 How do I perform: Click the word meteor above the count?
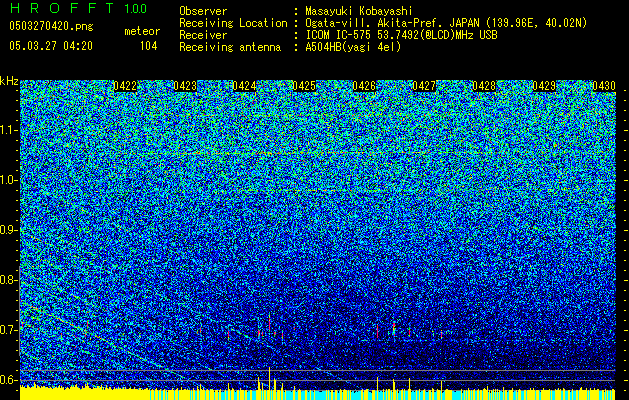[x=142, y=31]
